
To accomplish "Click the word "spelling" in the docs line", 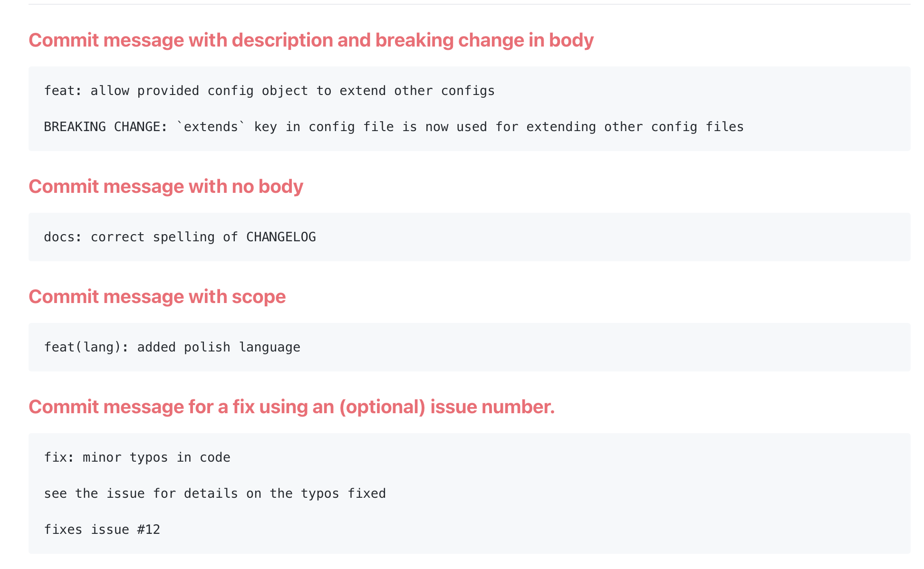I will click(x=183, y=237).
